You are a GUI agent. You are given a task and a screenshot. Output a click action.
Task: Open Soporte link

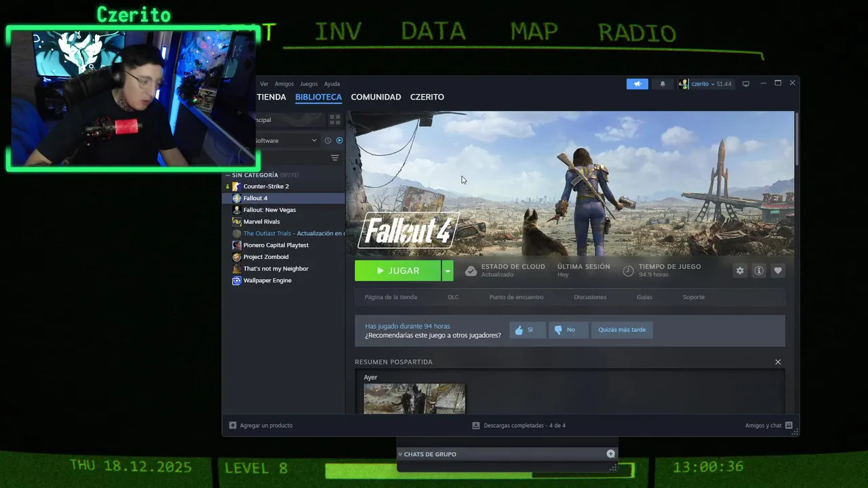point(694,297)
